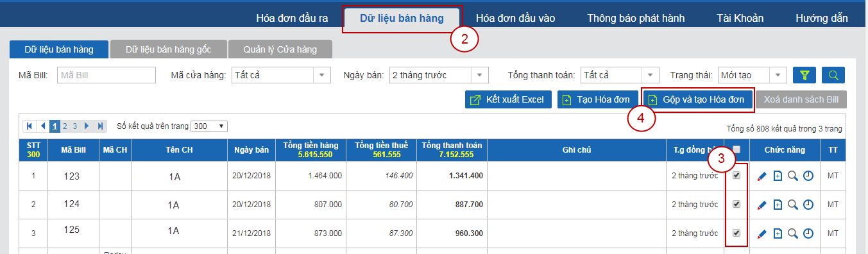Tick select-all checkbox in table header

point(736,149)
